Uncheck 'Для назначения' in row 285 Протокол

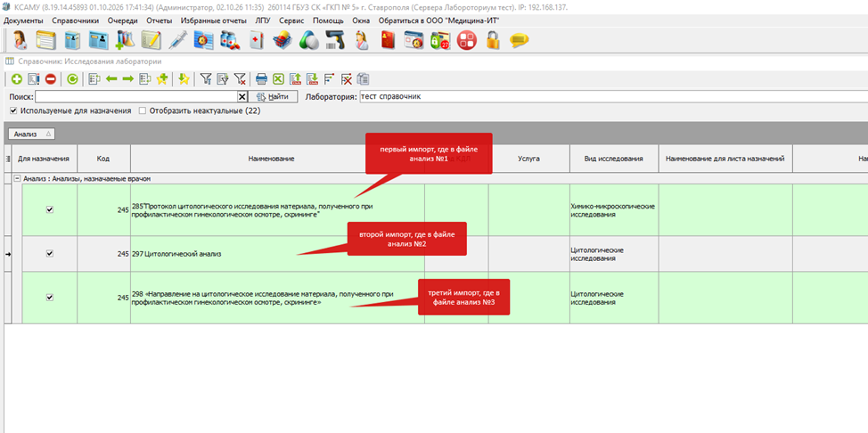click(50, 210)
